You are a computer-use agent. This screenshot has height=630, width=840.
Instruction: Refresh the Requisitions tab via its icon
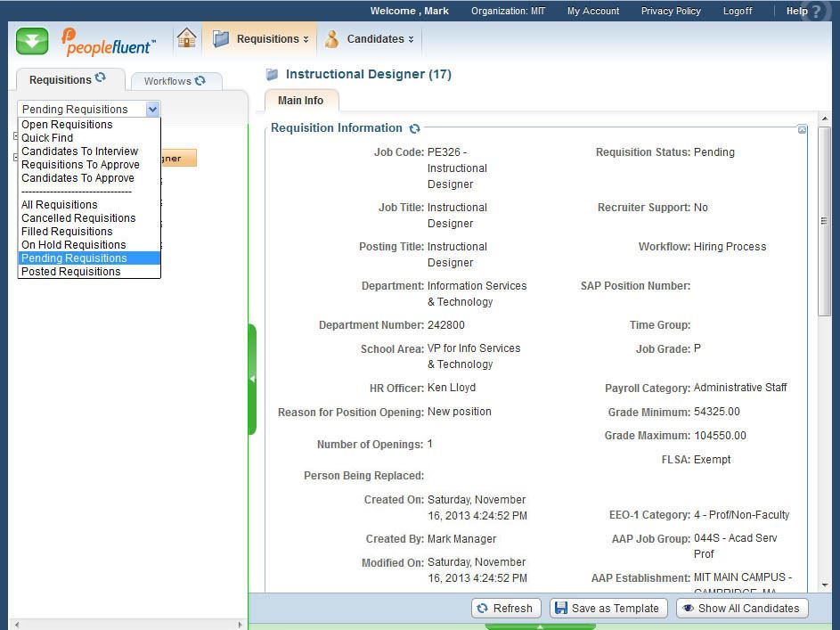tap(101, 78)
